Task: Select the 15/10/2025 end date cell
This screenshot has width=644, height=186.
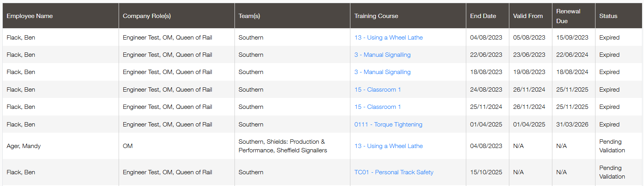Action: pos(486,172)
